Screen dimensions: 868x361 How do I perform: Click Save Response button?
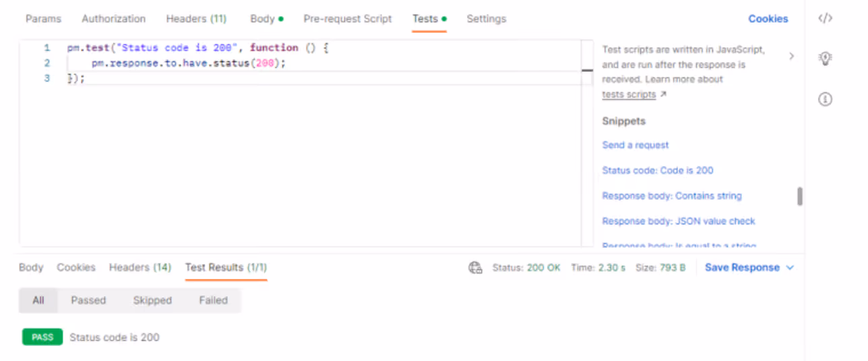(x=742, y=267)
